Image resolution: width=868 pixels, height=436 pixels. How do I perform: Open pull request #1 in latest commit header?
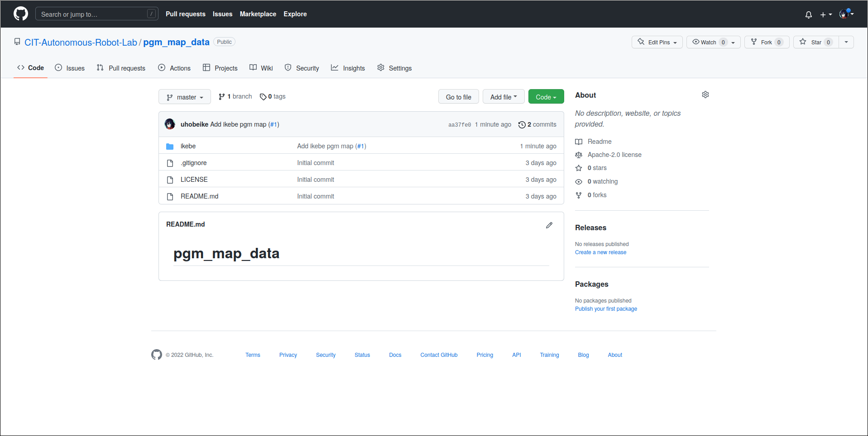[x=273, y=124]
